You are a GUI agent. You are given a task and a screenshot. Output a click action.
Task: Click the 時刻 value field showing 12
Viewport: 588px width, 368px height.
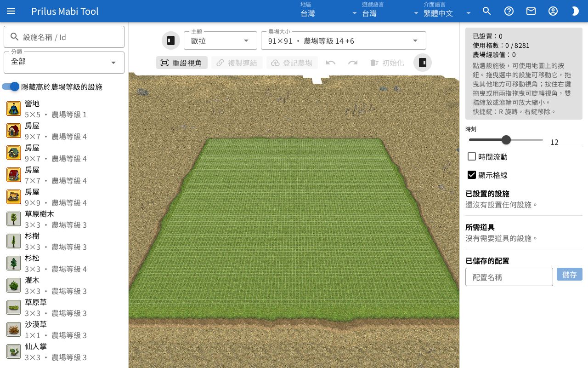coord(566,142)
